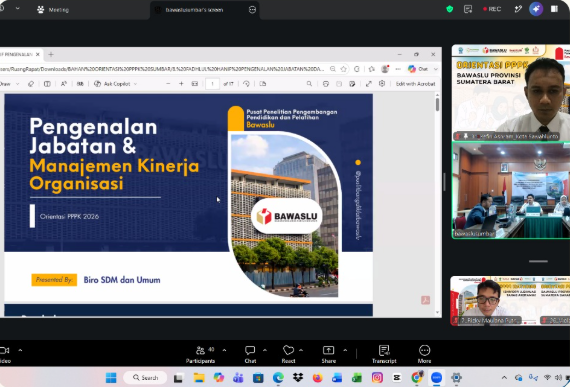Zoom out the PDF with minus
570x387 pixels.
(x=168, y=84)
